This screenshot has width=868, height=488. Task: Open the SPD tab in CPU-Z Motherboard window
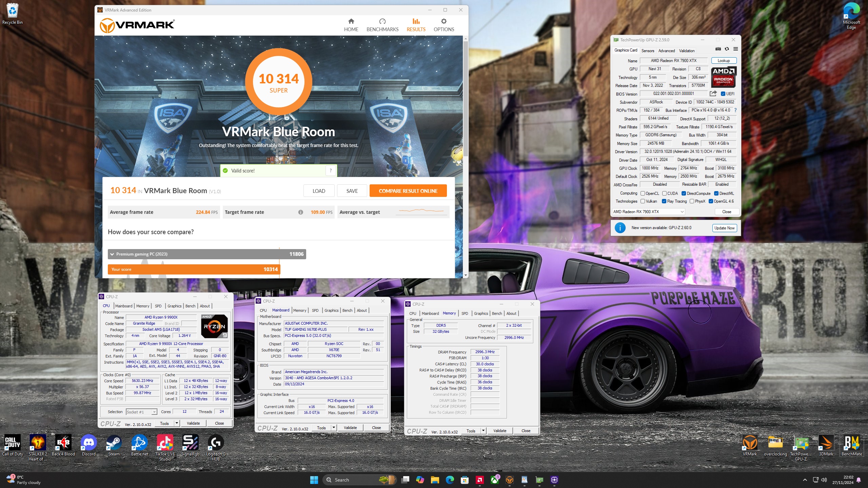coord(315,310)
